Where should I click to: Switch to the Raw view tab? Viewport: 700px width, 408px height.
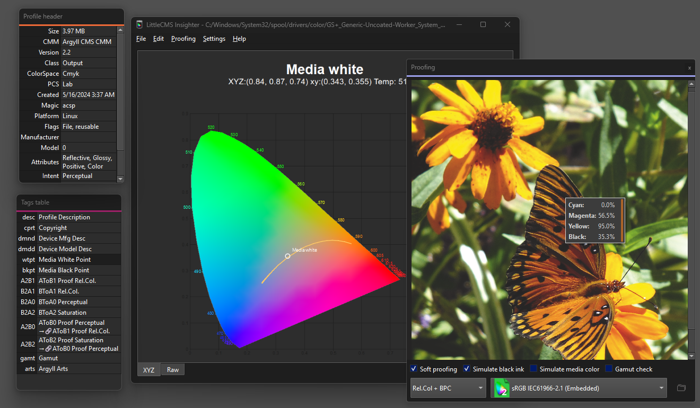173,370
